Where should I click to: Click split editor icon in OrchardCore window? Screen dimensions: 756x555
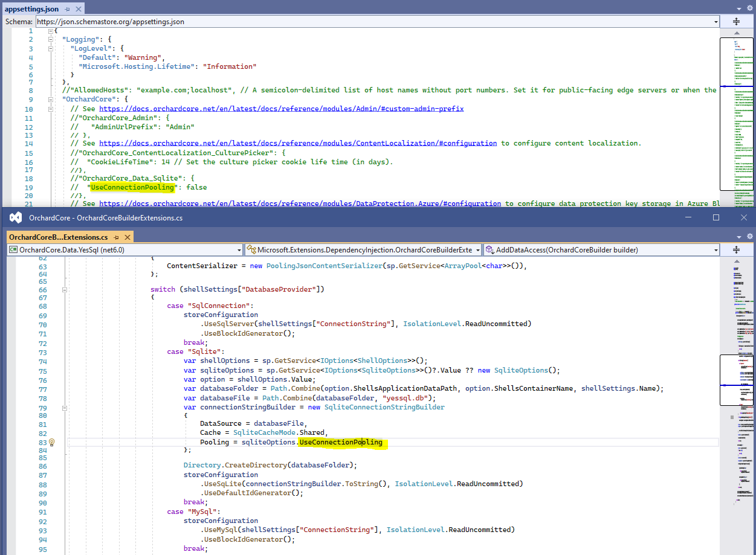[x=736, y=249]
